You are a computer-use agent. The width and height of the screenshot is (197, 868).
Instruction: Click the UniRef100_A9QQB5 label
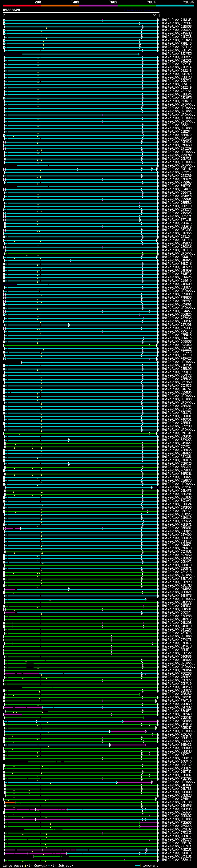click(x=177, y=721)
